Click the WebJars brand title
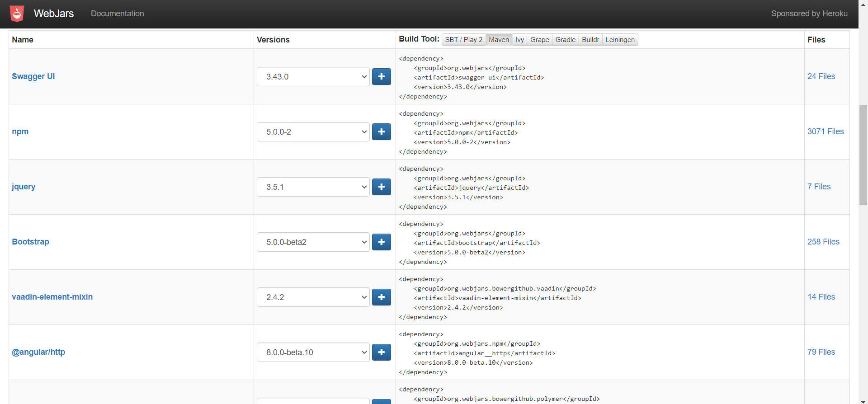The width and height of the screenshot is (868, 404). pyautogui.click(x=54, y=14)
